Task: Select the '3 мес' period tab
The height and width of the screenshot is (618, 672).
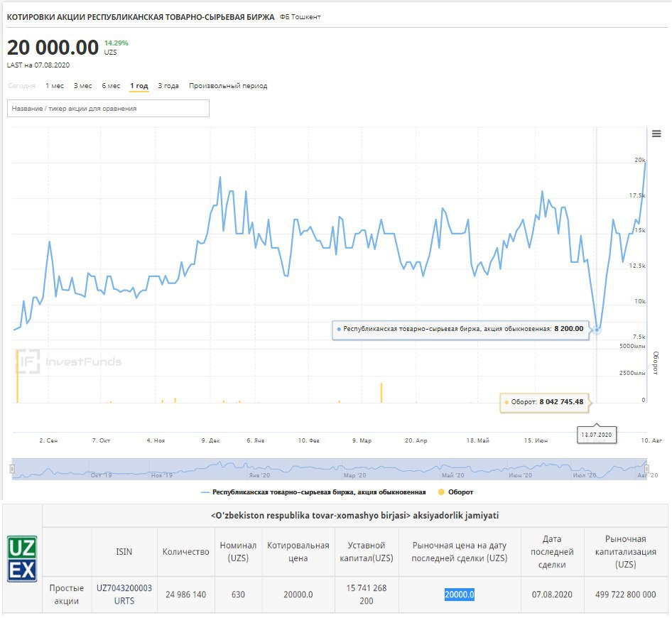Action: (x=82, y=86)
